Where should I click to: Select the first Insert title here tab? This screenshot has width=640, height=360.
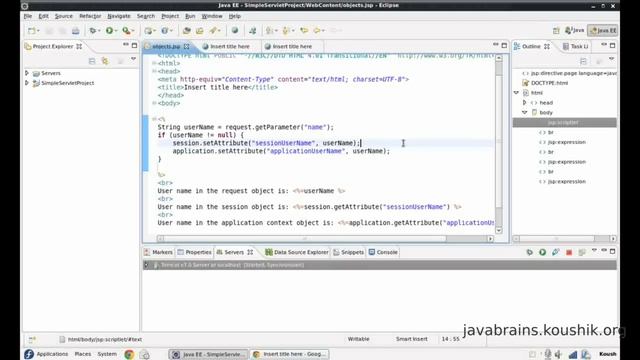coord(229,47)
